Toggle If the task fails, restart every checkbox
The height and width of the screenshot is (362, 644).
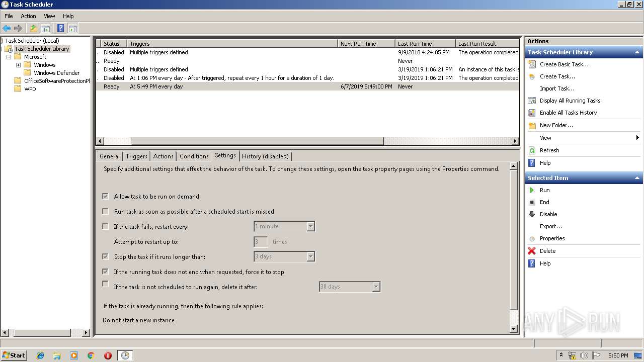point(105,226)
